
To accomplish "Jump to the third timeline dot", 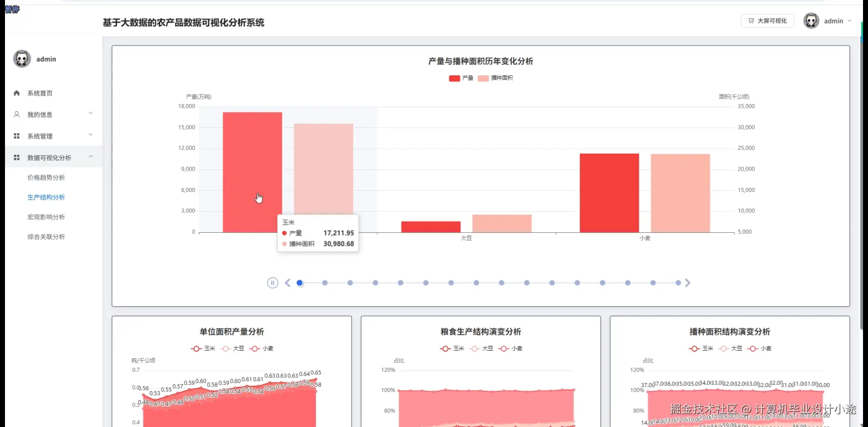I will (350, 283).
